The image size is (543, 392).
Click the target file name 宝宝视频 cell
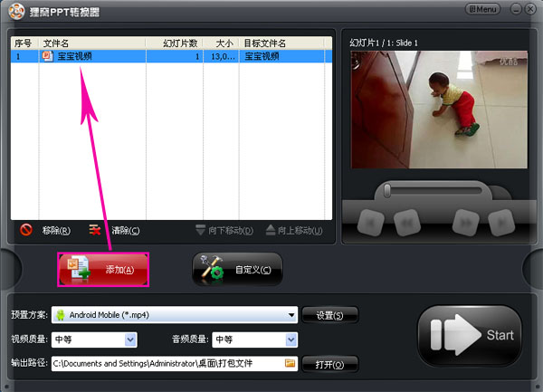point(262,56)
